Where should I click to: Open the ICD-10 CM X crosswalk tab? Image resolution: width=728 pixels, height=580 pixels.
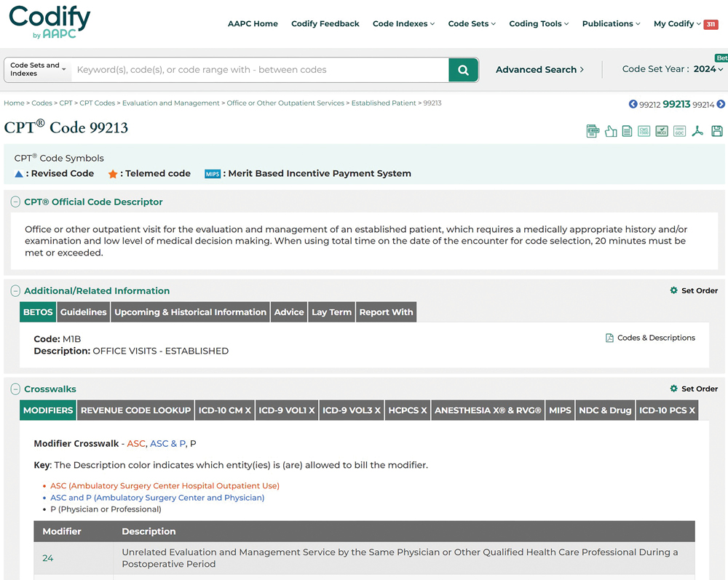(224, 410)
